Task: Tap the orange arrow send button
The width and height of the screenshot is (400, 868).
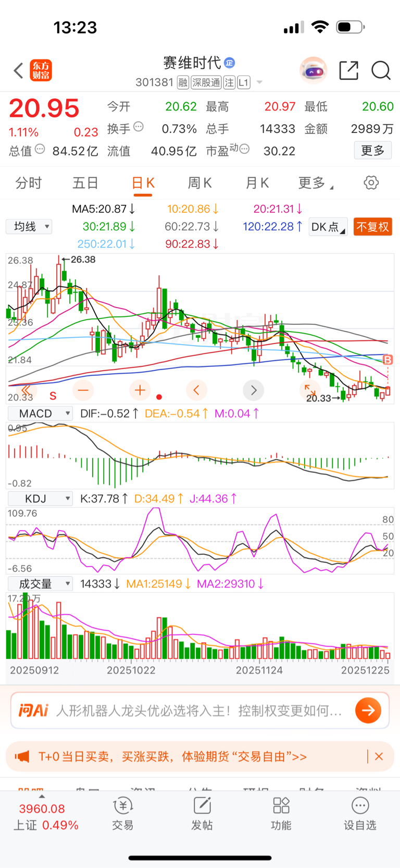Action: coord(368,710)
